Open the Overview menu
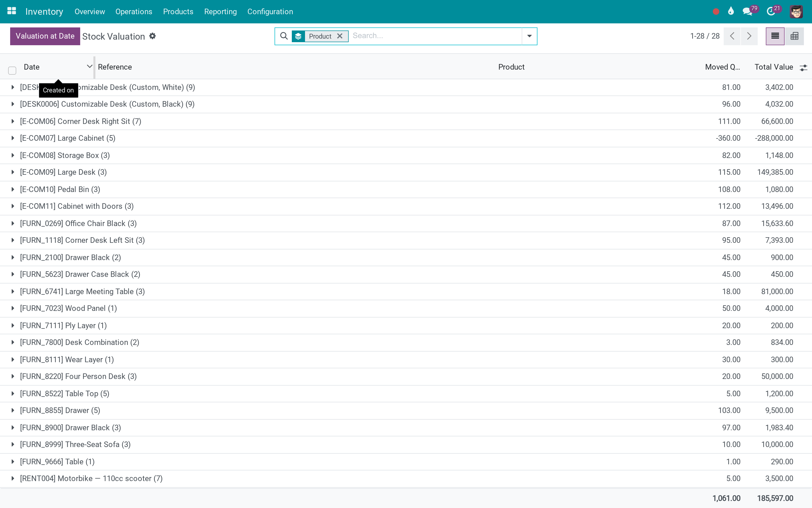 90,11
